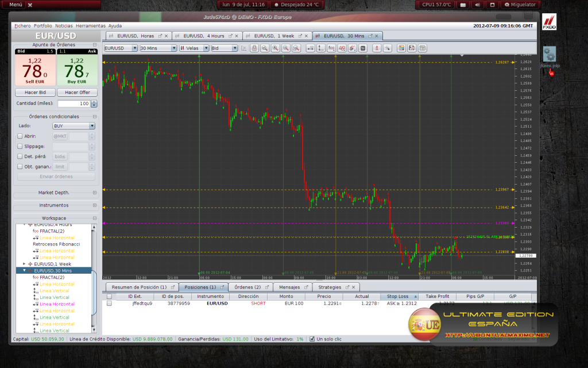588x368 pixels.
Task: Click the Cantidad (miles) amount field
Action: (x=74, y=103)
